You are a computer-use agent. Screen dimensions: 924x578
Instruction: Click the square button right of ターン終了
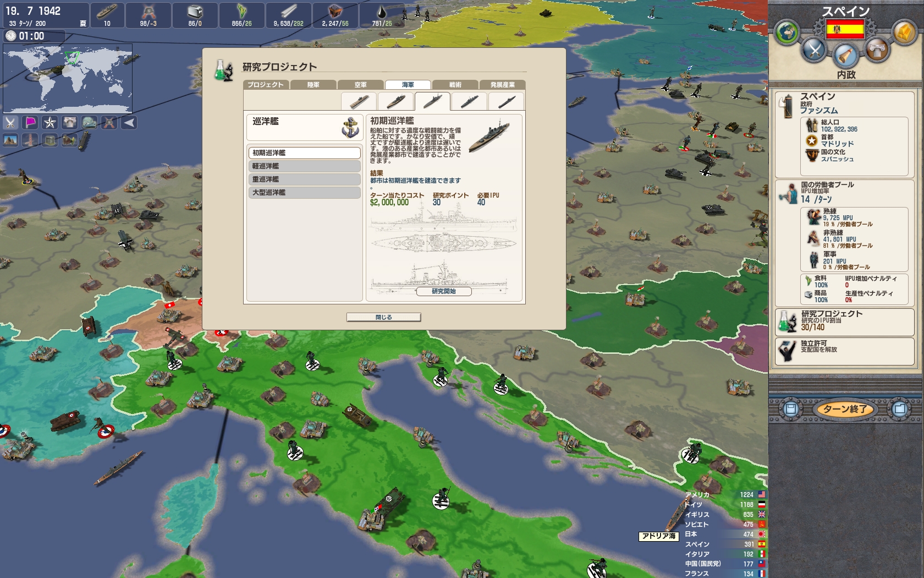point(900,409)
